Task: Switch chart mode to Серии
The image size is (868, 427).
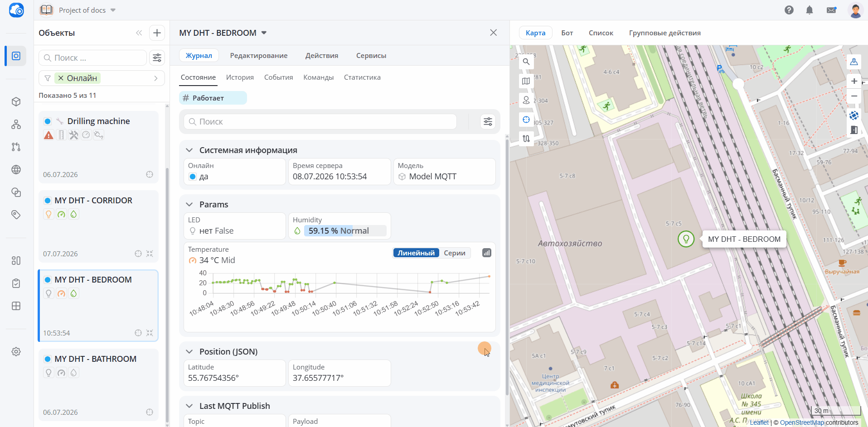Action: 455,253
